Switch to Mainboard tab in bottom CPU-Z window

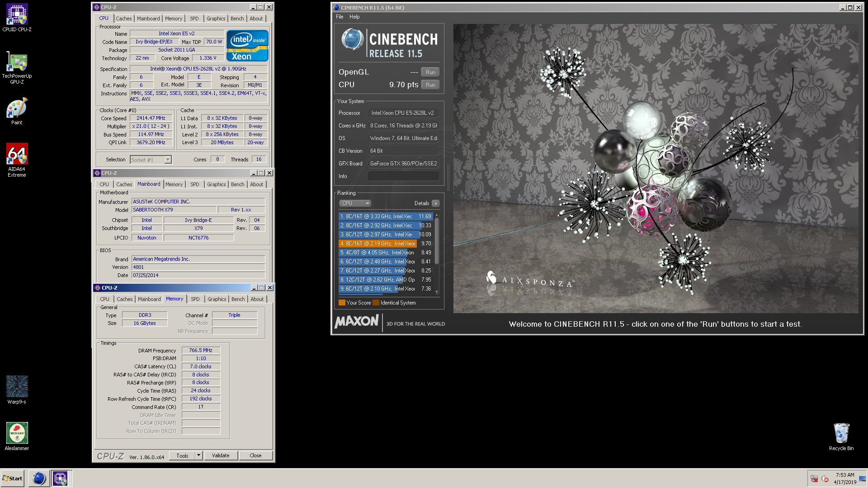pyautogui.click(x=149, y=299)
